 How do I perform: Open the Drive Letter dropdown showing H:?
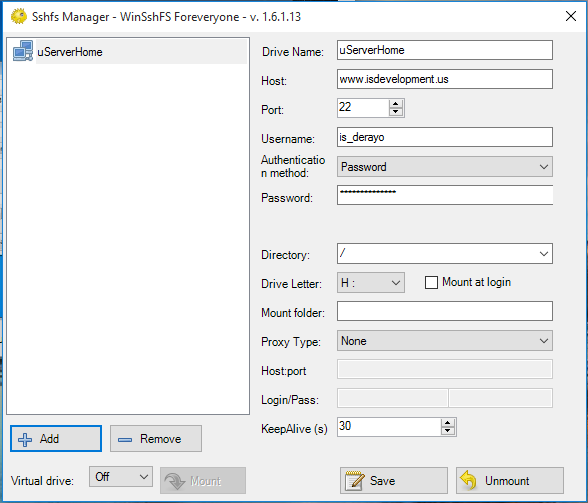click(370, 282)
